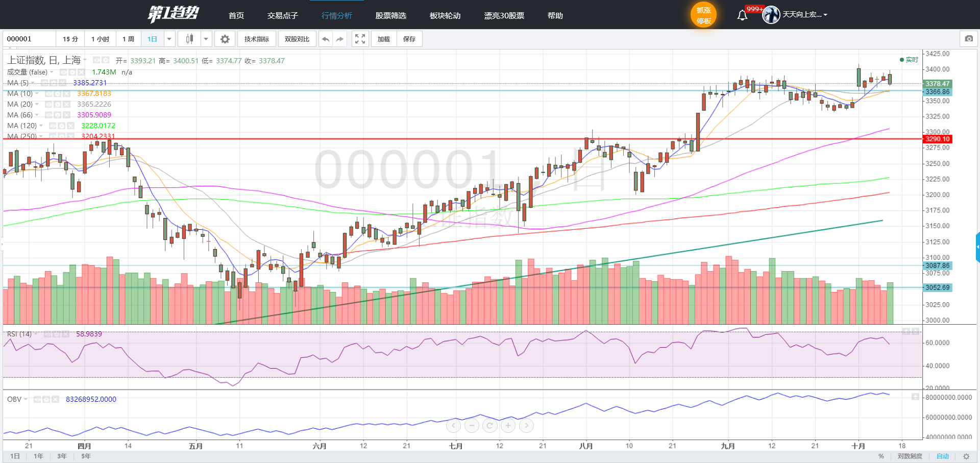This screenshot has height=463, width=980.
Task: Select the candlestick chart style icon
Action: point(190,39)
